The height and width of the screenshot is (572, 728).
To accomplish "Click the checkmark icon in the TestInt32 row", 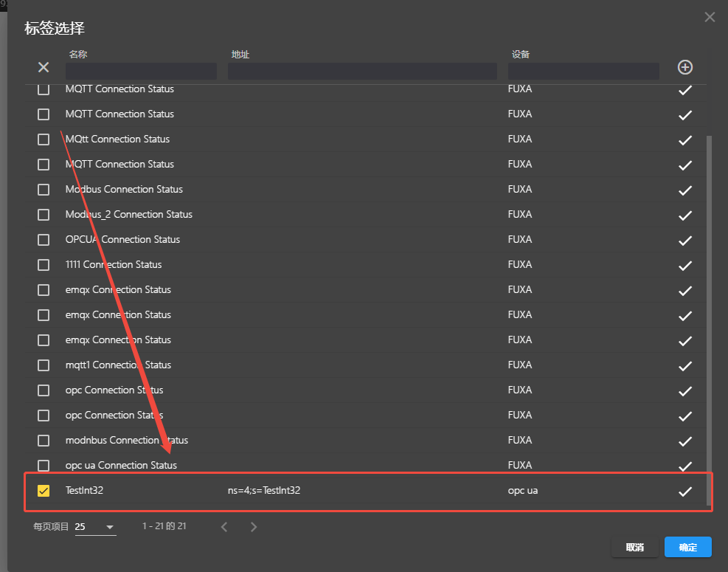I will 685,491.
